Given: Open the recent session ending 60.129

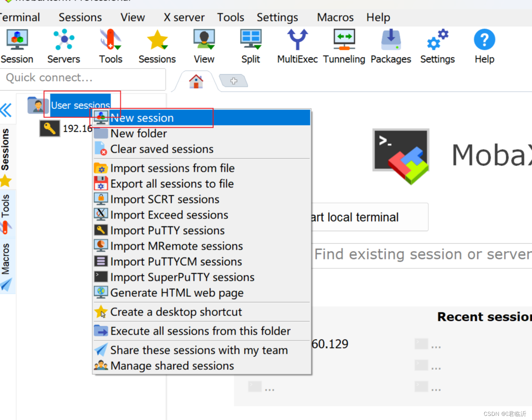Looking at the screenshot, I should tap(330, 344).
